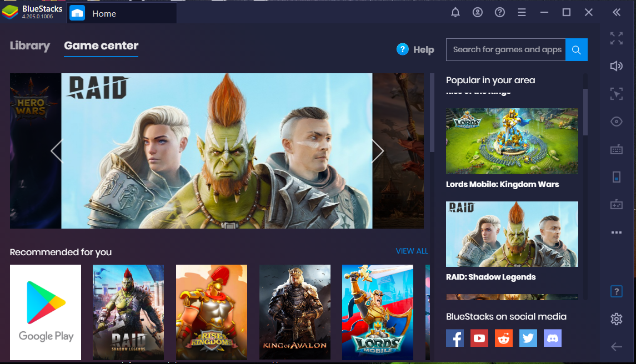Image resolution: width=636 pixels, height=364 pixels.
Task: Open the gamepad controls icon in sidebar
Action: point(617,204)
